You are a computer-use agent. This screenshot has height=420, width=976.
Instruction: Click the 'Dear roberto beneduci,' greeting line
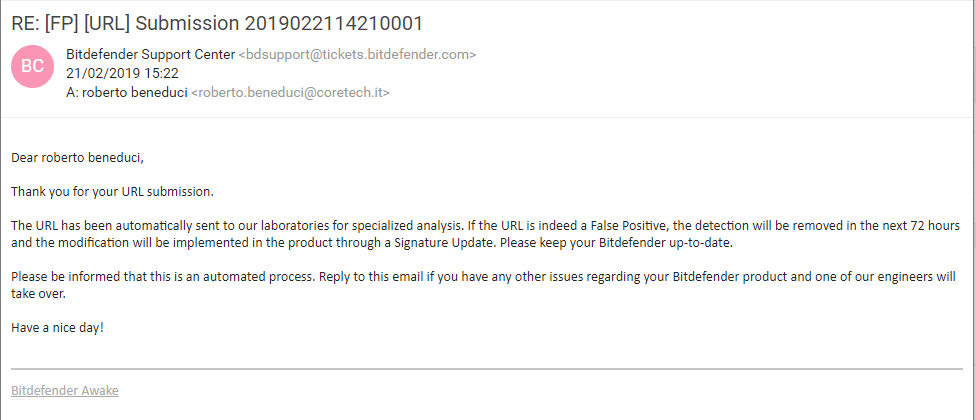point(77,158)
